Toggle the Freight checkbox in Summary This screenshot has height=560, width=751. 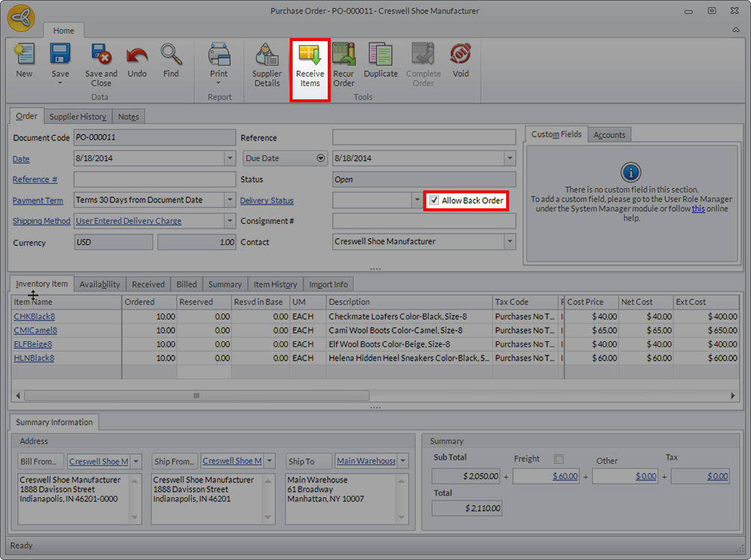click(x=558, y=458)
